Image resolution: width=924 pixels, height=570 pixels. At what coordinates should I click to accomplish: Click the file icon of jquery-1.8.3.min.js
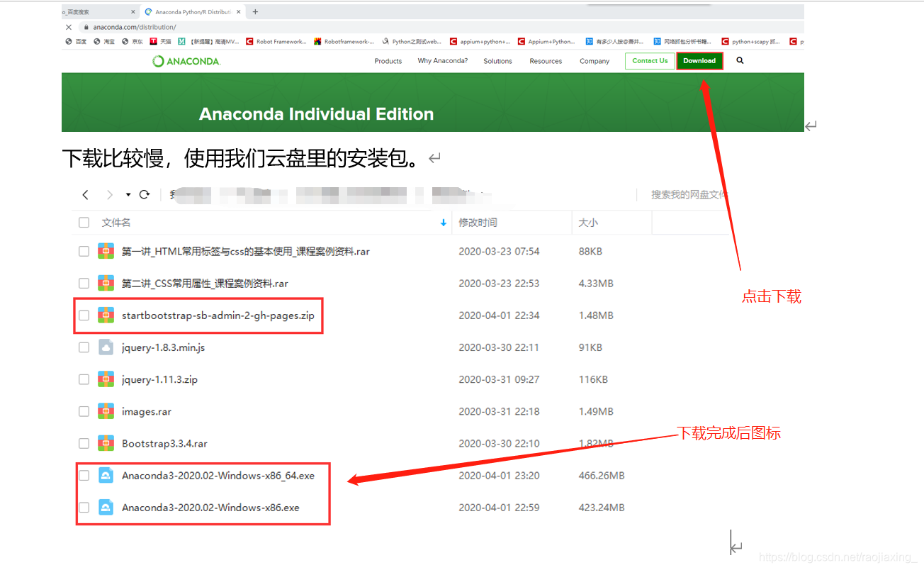tap(106, 347)
